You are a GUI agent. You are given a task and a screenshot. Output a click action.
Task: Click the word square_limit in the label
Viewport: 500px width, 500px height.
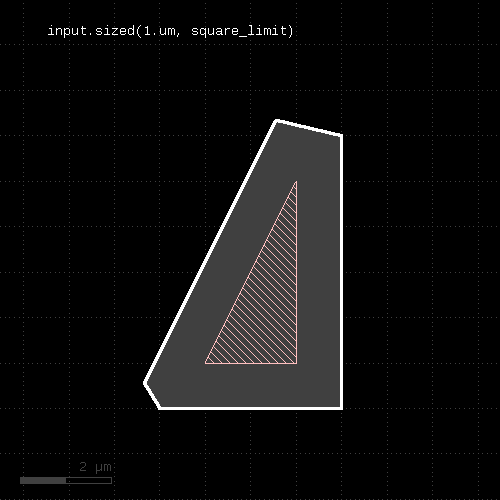tap(239, 31)
